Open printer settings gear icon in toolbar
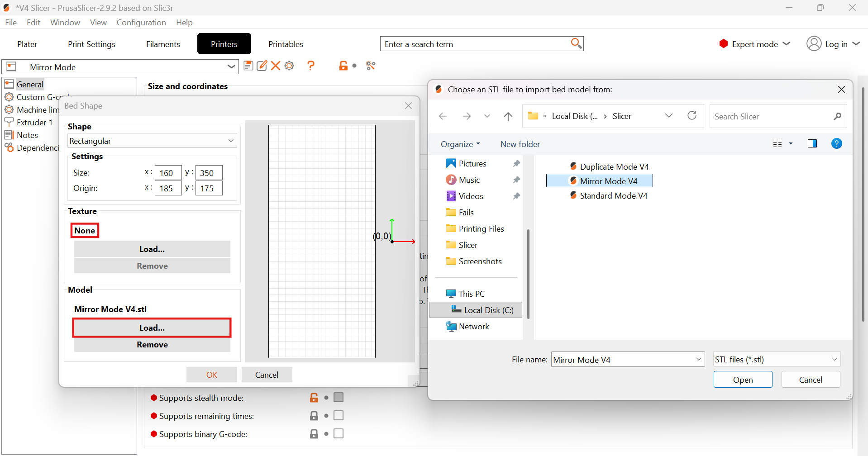Screen dimensions: 868x456 pyautogui.click(x=290, y=66)
